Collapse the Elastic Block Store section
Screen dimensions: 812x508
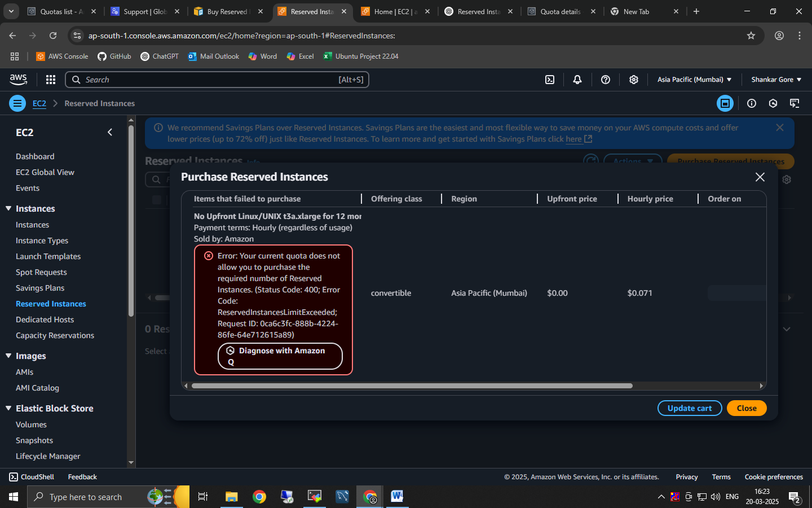coord(8,408)
